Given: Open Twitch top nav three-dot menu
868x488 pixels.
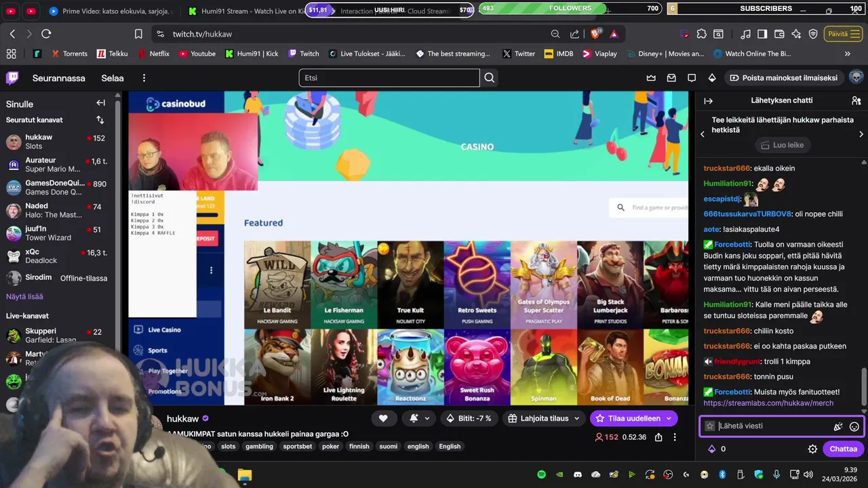Looking at the screenshot, I should [144, 78].
